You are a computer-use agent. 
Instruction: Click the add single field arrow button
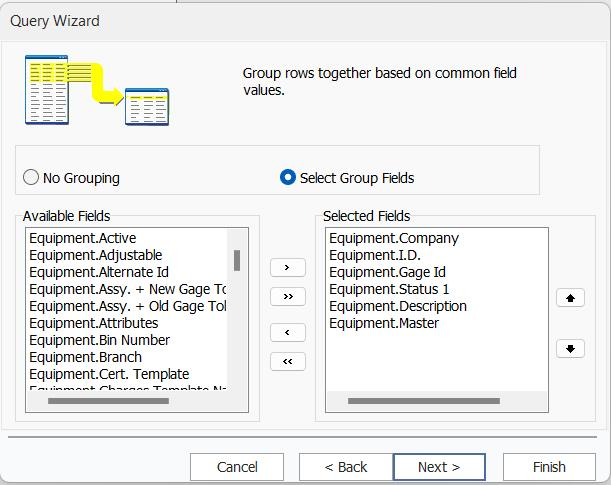(x=288, y=268)
